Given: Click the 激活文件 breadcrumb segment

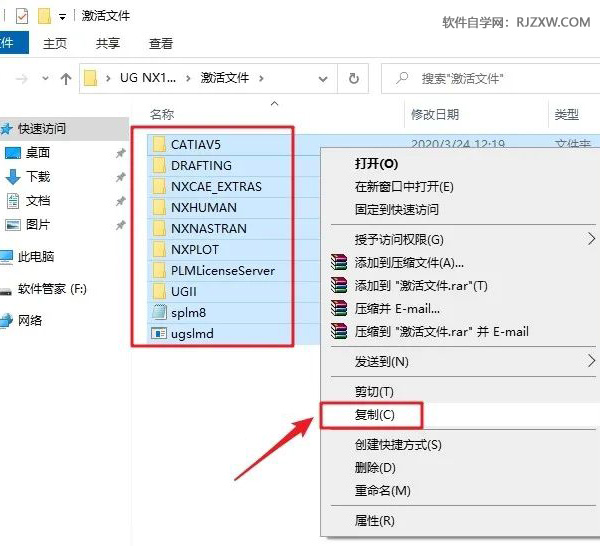Looking at the screenshot, I should pos(225,78).
